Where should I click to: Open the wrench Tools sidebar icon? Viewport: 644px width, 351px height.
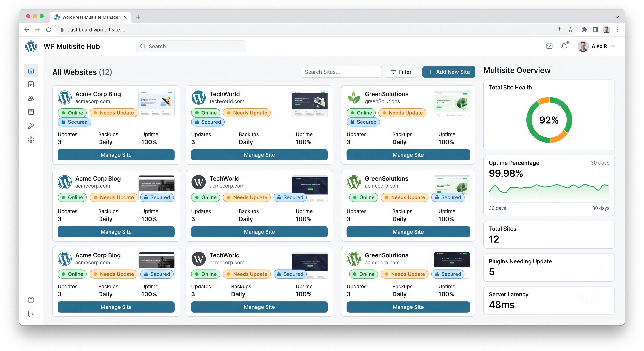click(x=31, y=126)
